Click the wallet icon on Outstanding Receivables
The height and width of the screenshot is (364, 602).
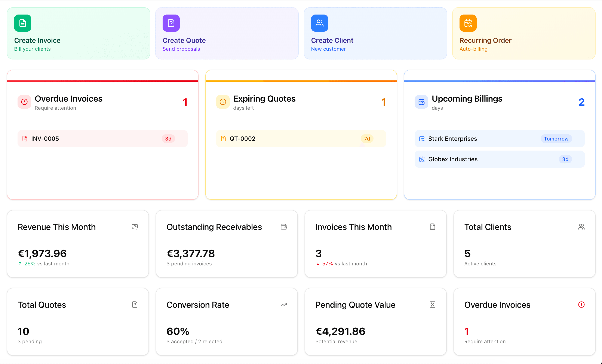click(284, 227)
